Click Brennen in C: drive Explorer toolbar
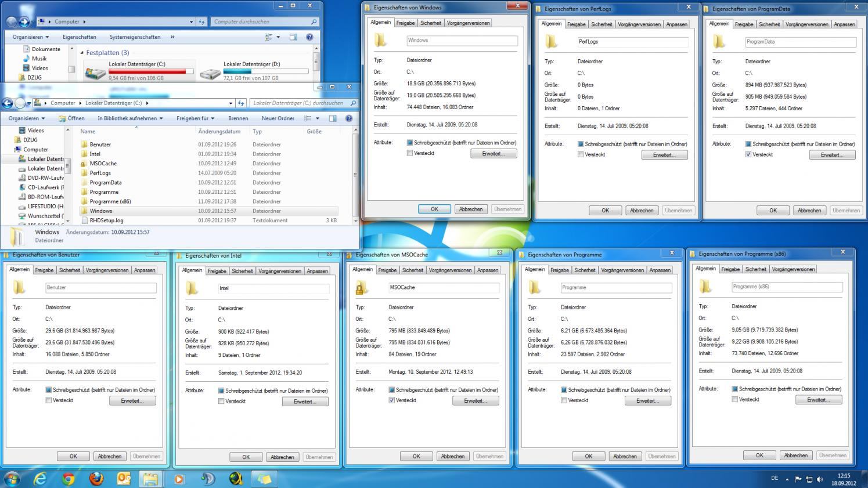Image resolution: width=868 pixels, height=488 pixels. pos(238,118)
